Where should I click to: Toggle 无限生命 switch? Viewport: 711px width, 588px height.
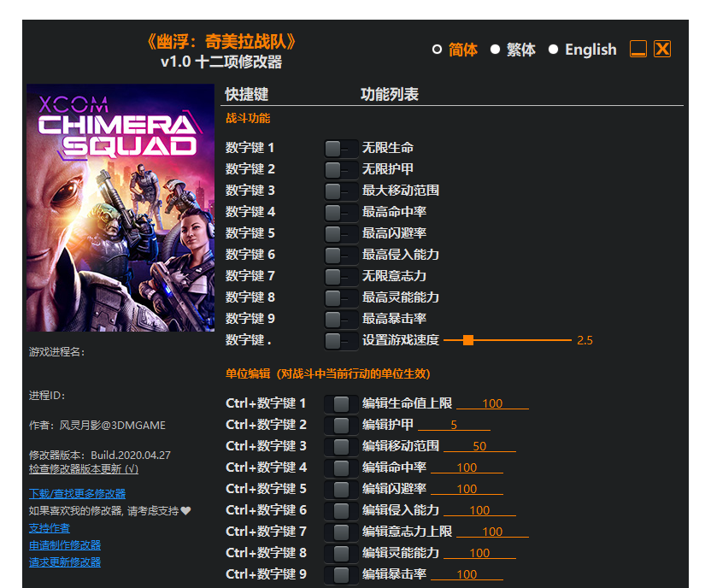tap(341, 148)
